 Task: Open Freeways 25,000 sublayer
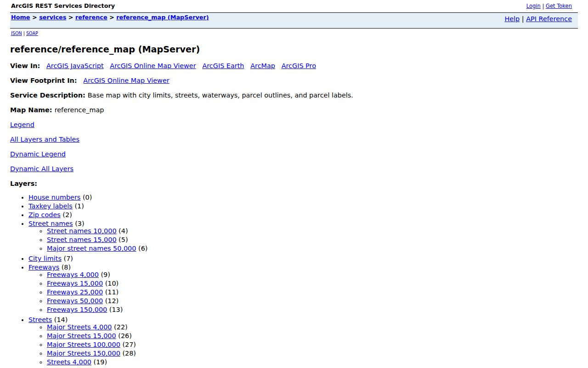[75, 292]
